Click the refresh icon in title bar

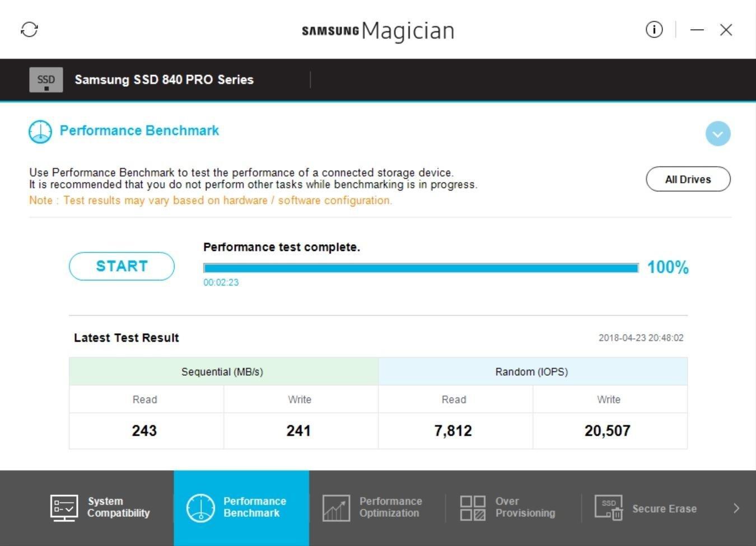tap(29, 29)
